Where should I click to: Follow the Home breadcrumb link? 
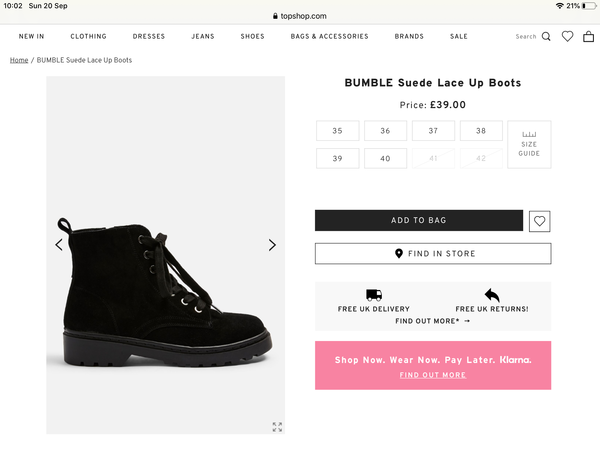point(19,60)
